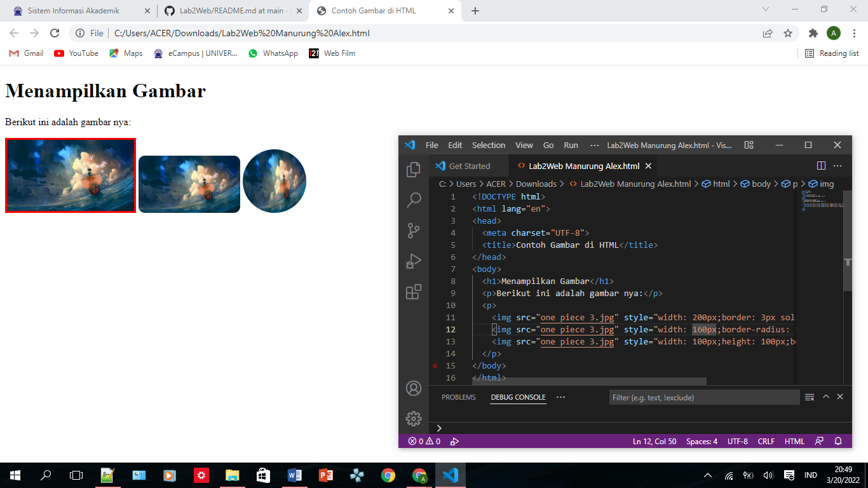The width and height of the screenshot is (868, 488).
Task: Open the Source Control view
Action: click(414, 229)
